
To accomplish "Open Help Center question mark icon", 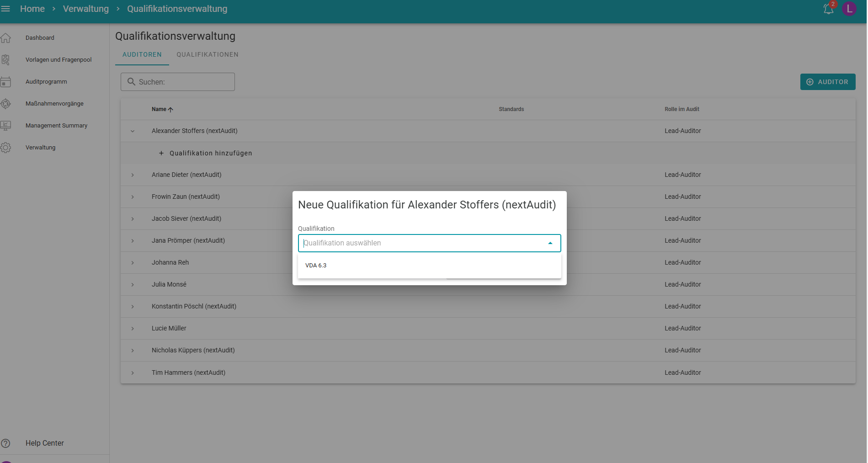I will [x=5, y=443].
